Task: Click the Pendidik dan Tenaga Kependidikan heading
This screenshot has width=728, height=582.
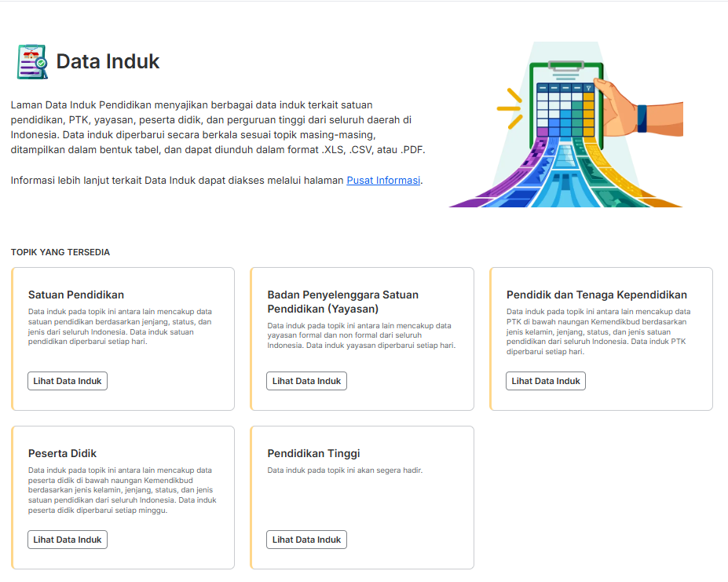Action: (x=597, y=295)
